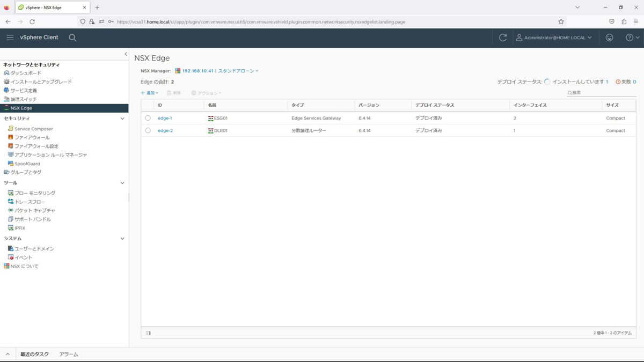Click the 削除 button
This screenshot has height=362, width=644.
click(174, 93)
